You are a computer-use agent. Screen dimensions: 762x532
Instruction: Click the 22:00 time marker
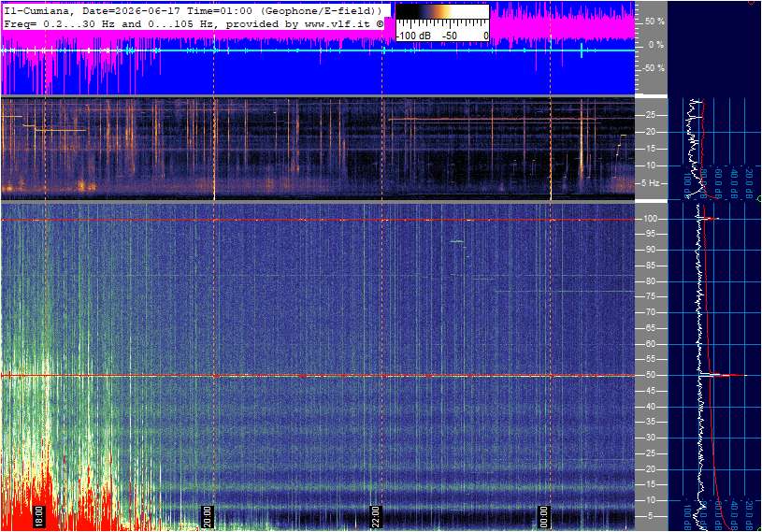375,516
